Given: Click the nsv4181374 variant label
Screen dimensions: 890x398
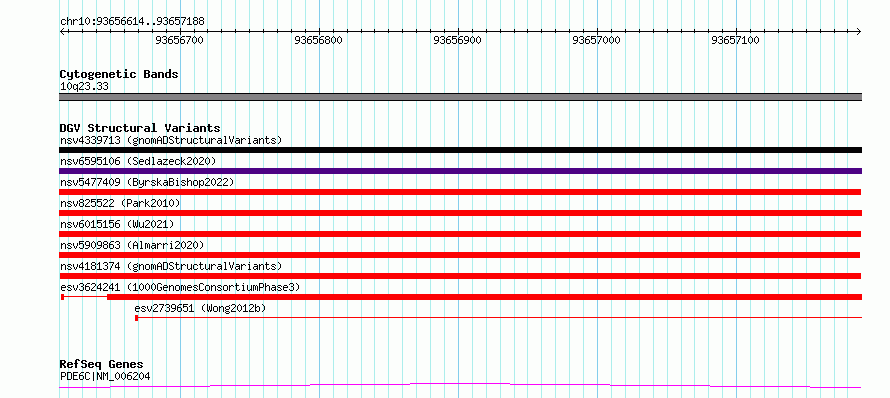Looking at the screenshot, I should (171, 266).
